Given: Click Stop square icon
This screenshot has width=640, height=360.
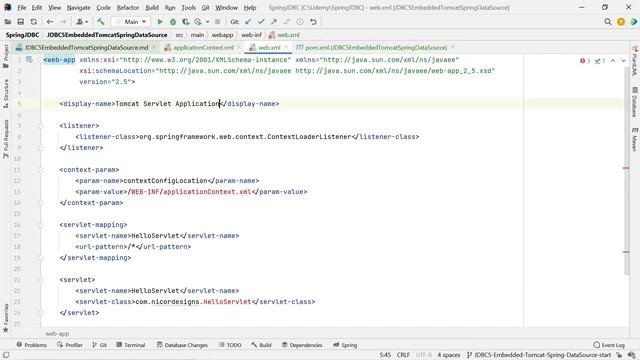Looking at the screenshot, I should click(218, 22).
